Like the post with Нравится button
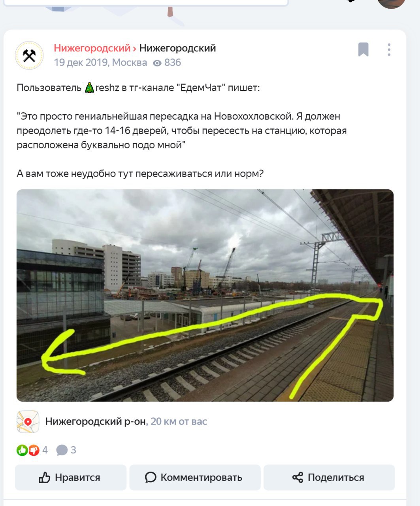 pyautogui.click(x=71, y=478)
